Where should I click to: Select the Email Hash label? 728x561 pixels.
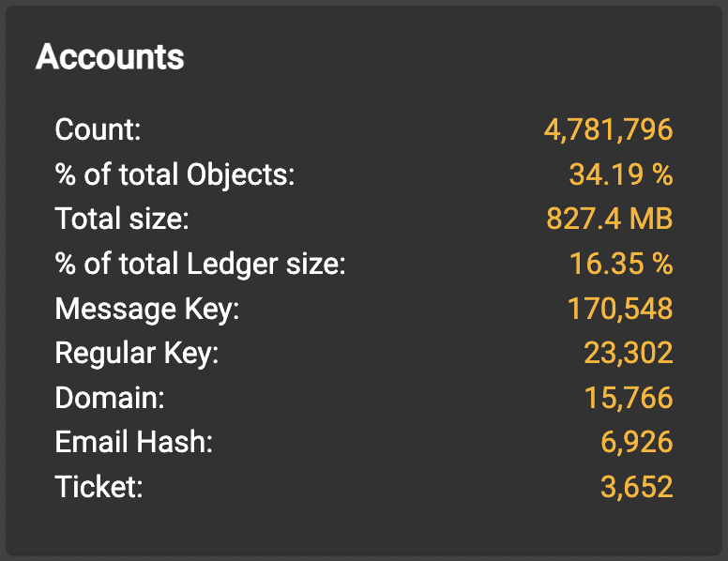click(x=134, y=443)
